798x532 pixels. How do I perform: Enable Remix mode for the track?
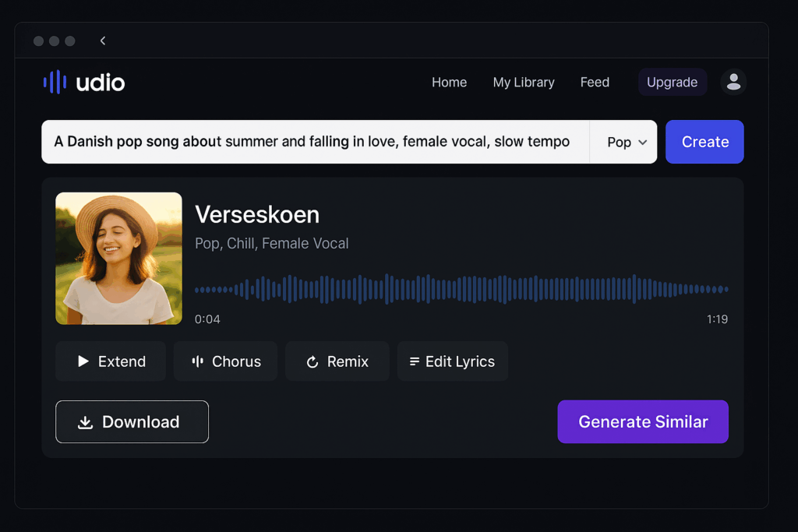click(x=337, y=361)
